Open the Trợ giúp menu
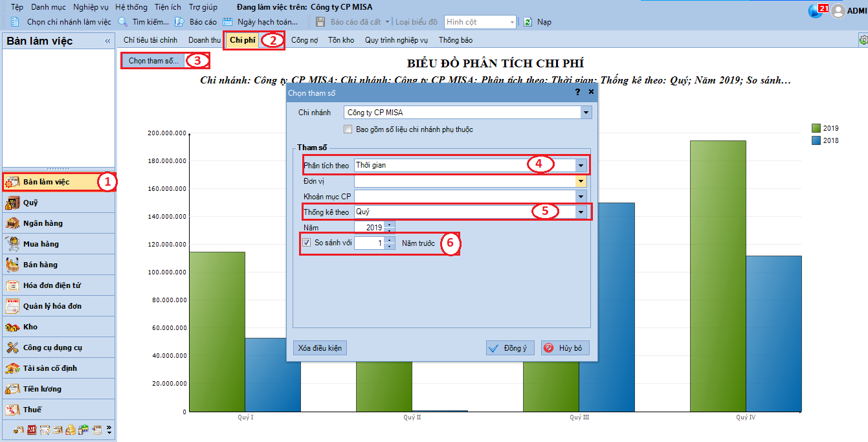This screenshot has width=868, height=442. pyautogui.click(x=203, y=7)
